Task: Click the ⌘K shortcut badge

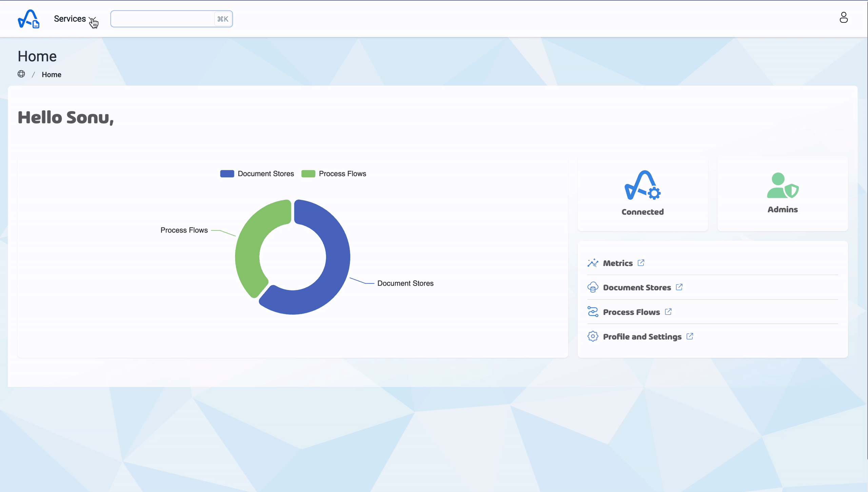Action: pos(223,19)
